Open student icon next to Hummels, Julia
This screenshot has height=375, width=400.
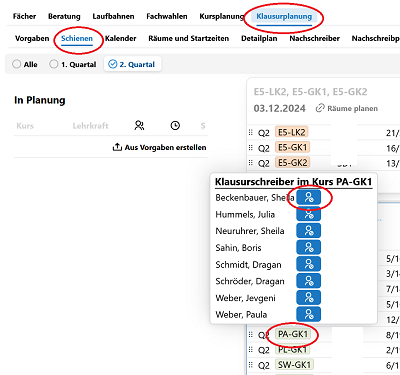308,214
